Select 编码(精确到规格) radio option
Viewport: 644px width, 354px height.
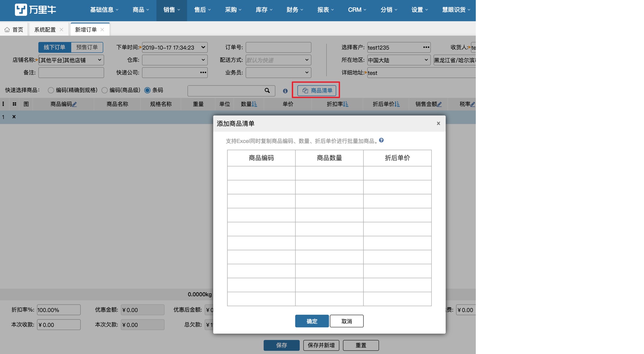click(51, 90)
